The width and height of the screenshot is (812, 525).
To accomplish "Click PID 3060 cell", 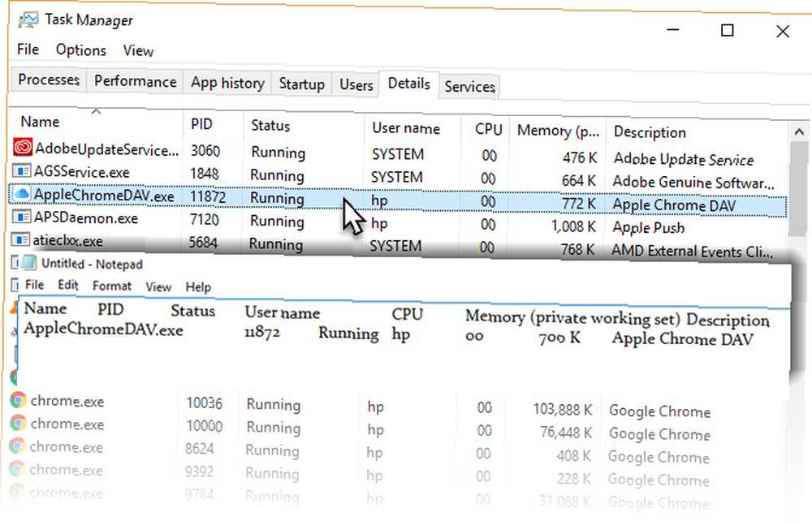I will point(205,151).
